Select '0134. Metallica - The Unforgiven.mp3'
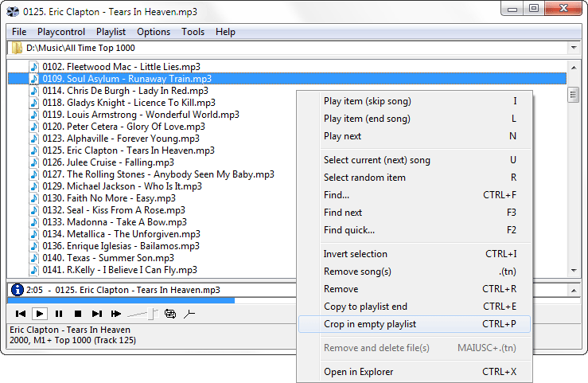The width and height of the screenshot is (588, 383). coord(121,234)
